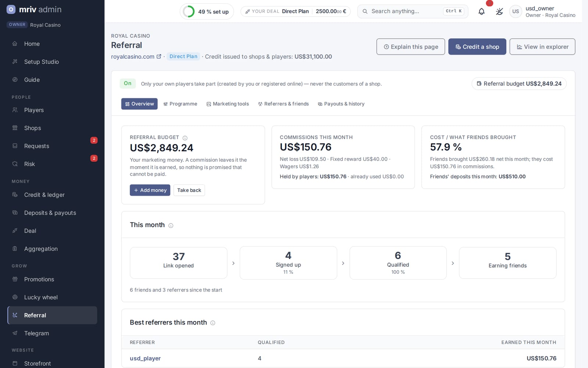
Task: Click the Requests badge showing 2
Action: pos(94,140)
